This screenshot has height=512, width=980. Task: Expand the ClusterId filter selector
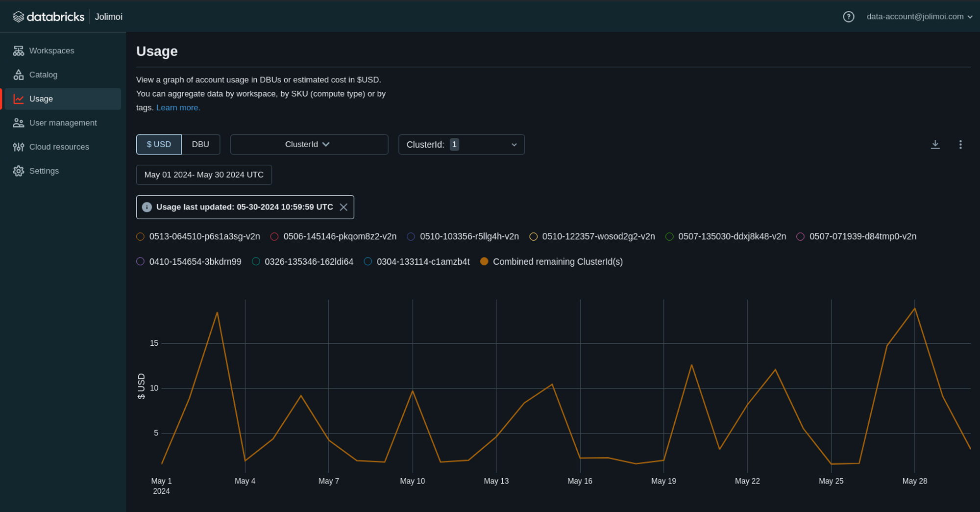pyautogui.click(x=461, y=144)
